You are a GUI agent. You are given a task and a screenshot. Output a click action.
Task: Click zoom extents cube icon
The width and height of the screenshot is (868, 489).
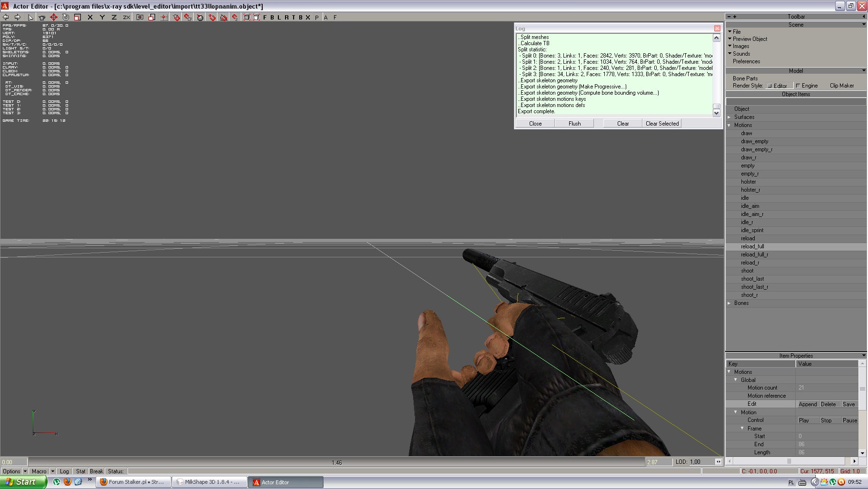247,17
